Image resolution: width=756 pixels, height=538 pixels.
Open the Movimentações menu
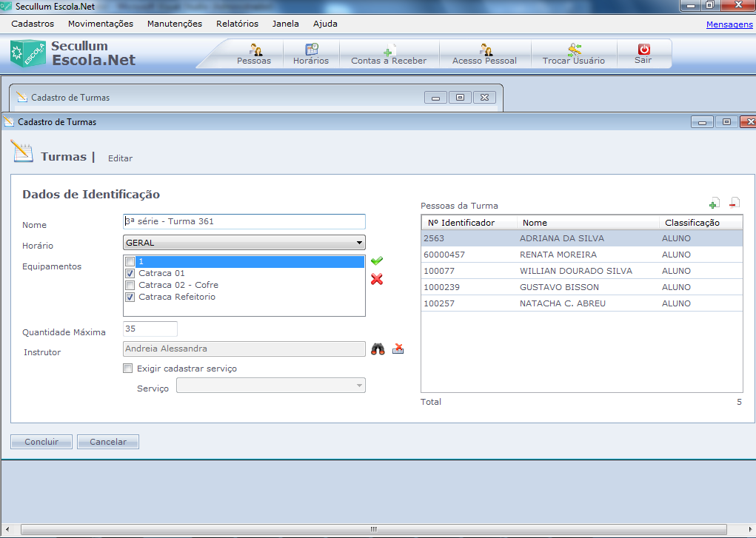click(101, 24)
